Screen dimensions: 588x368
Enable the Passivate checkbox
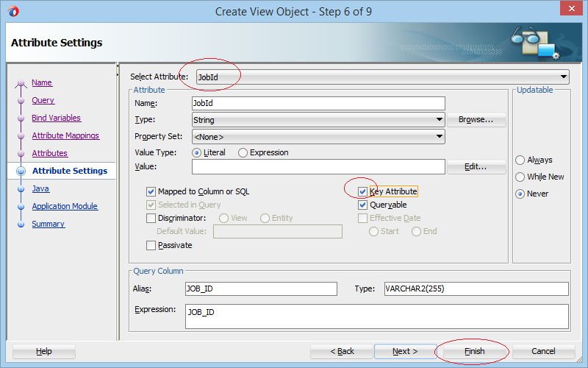151,246
